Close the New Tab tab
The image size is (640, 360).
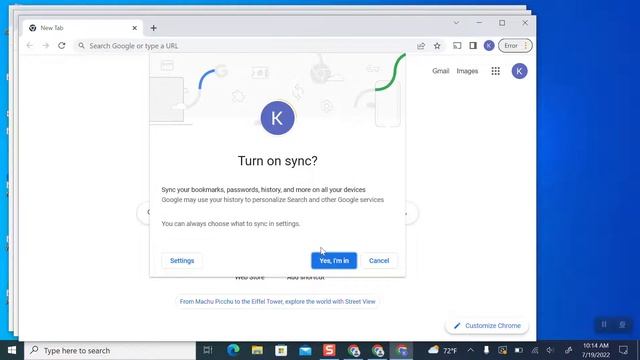135,28
